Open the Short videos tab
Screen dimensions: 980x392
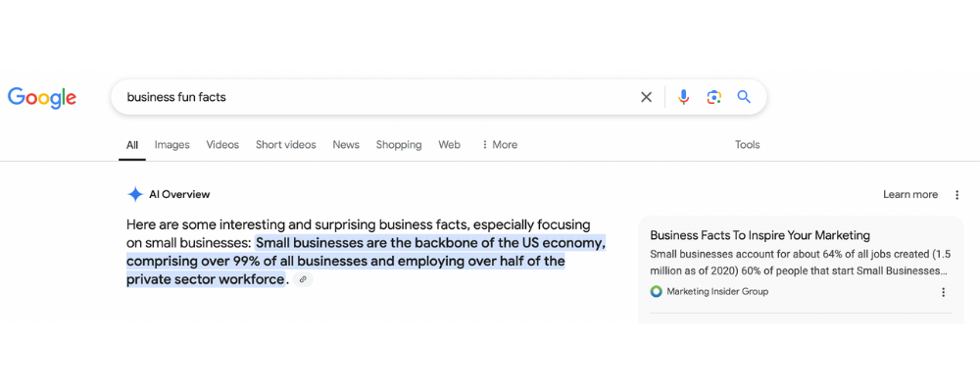pos(285,144)
